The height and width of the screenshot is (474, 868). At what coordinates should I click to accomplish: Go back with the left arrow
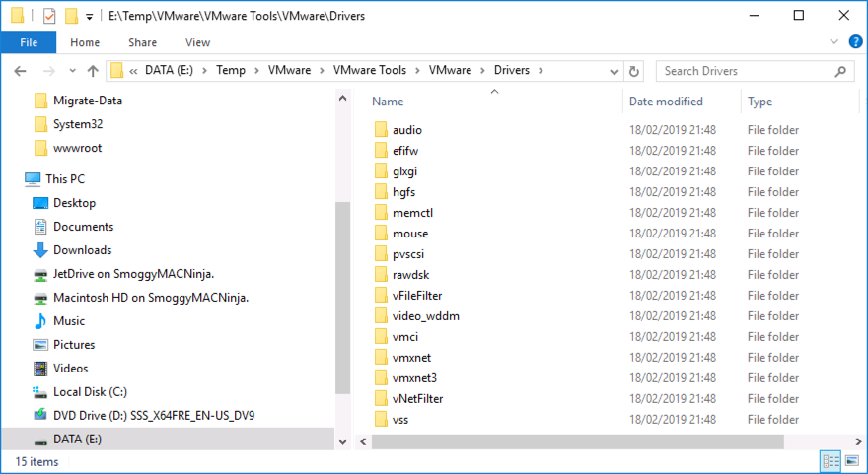(x=20, y=71)
